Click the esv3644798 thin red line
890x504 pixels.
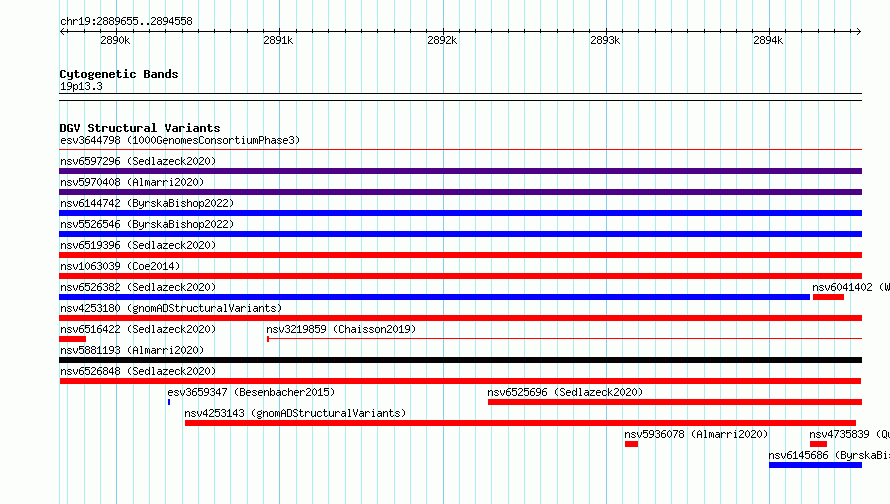click(460, 150)
